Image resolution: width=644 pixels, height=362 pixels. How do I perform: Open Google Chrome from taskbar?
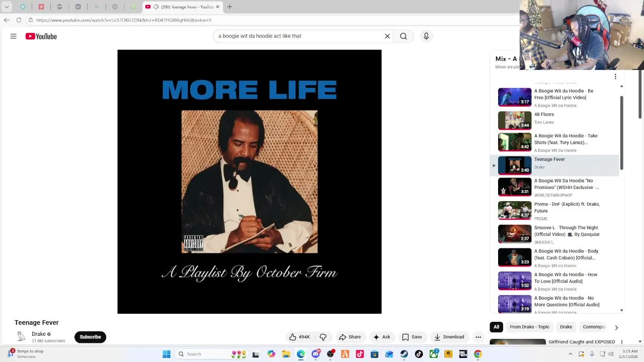[478, 354]
